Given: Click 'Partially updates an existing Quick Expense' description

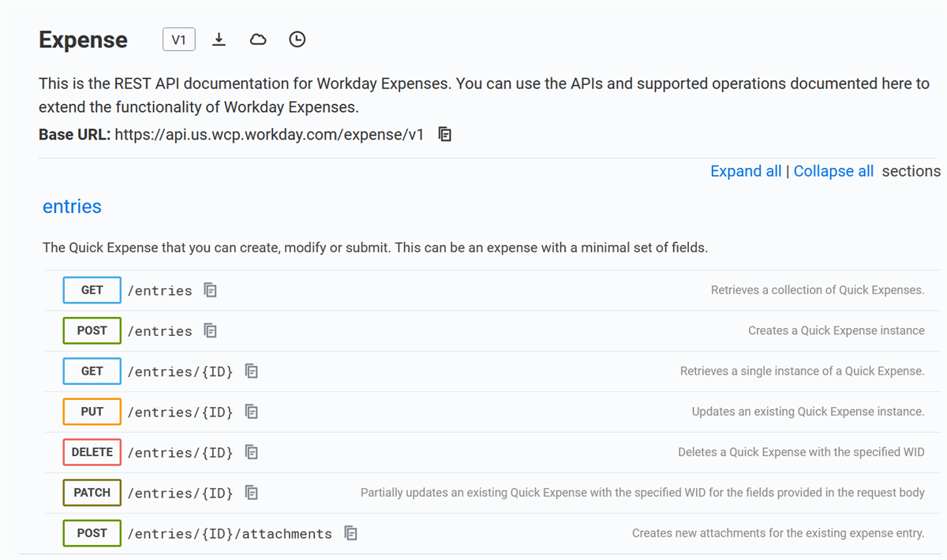Looking at the screenshot, I should pyautogui.click(x=642, y=493).
